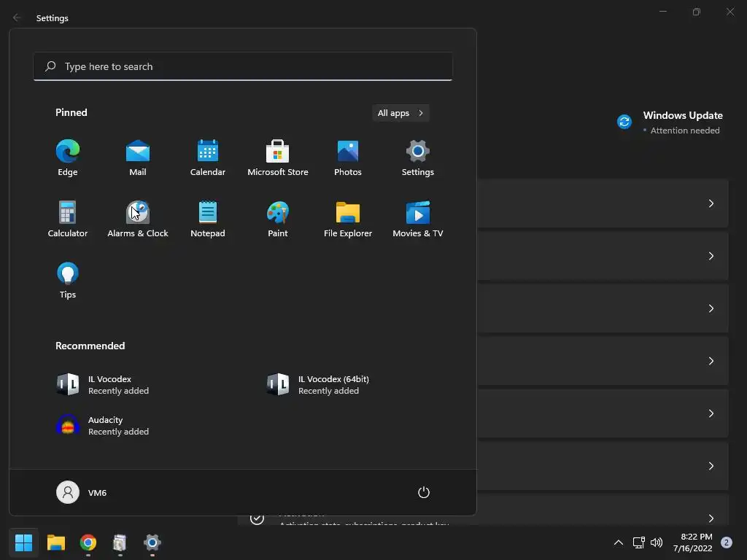The width and height of the screenshot is (747, 560).
Task: Open the Tips app
Action: click(x=68, y=281)
